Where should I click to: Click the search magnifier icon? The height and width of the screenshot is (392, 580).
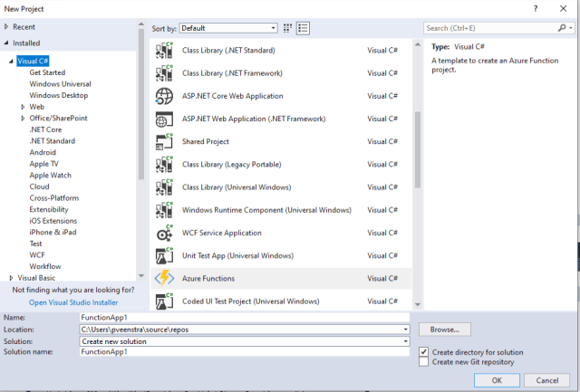click(562, 28)
